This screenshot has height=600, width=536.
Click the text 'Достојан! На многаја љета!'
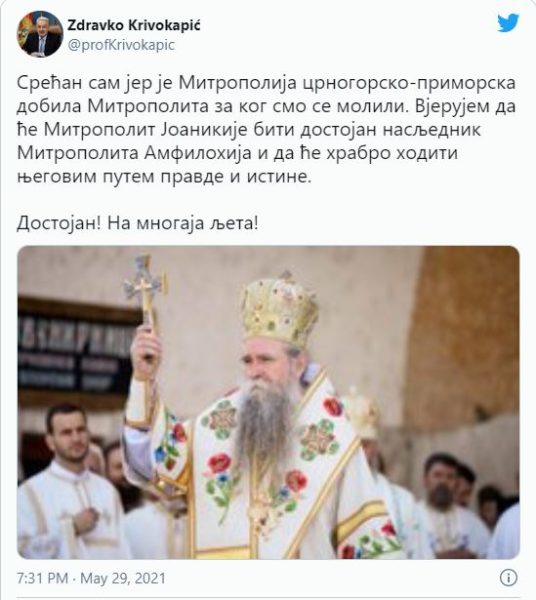coord(137,223)
